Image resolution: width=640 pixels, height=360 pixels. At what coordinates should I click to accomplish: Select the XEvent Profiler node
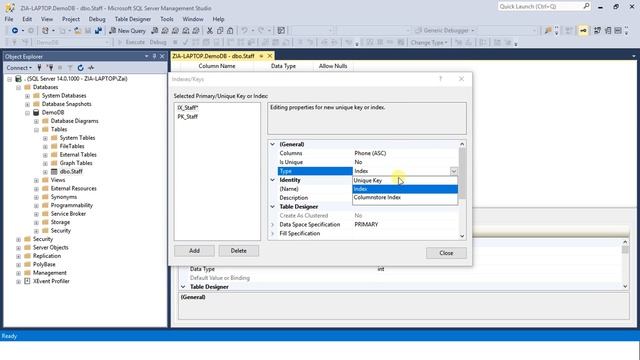pyautogui.click(x=51, y=281)
